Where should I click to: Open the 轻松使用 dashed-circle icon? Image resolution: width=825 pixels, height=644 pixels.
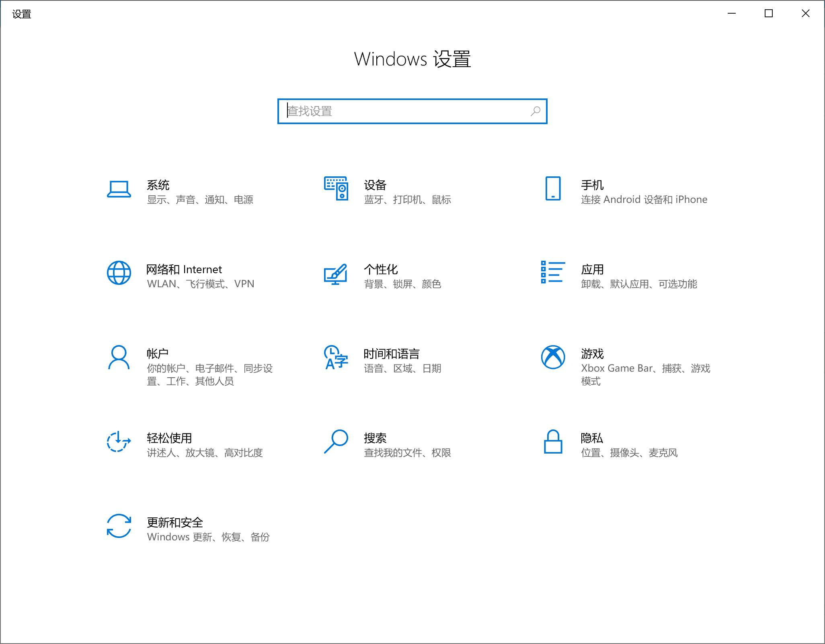(119, 442)
